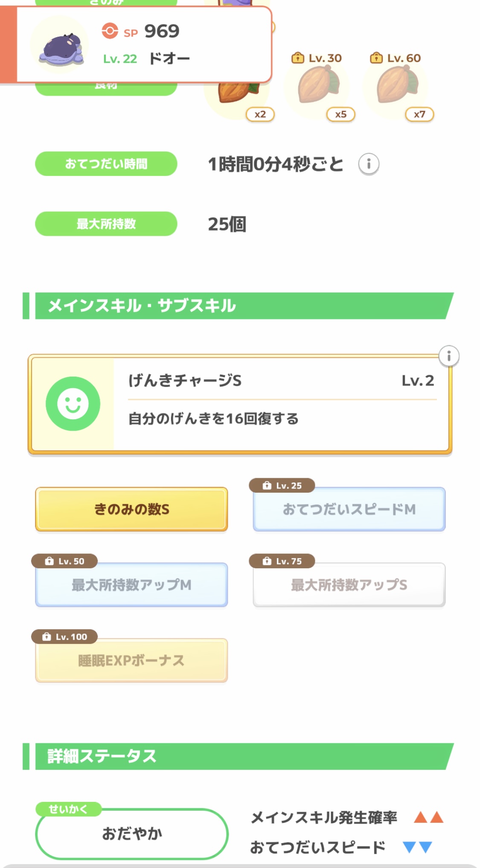Image resolution: width=480 pixels, height=868 pixels.
Task: Open main skill info icon
Action: click(x=448, y=356)
